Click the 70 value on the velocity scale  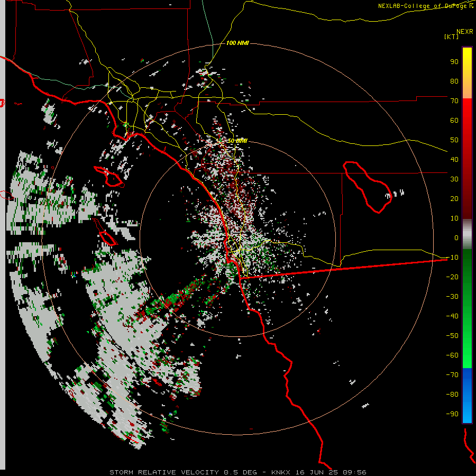click(x=454, y=101)
